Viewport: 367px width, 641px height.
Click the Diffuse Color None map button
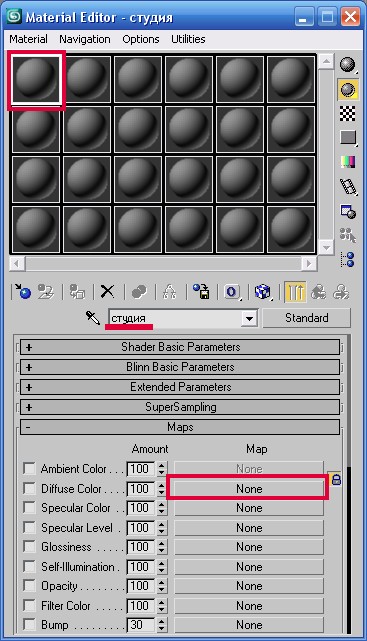(x=249, y=489)
